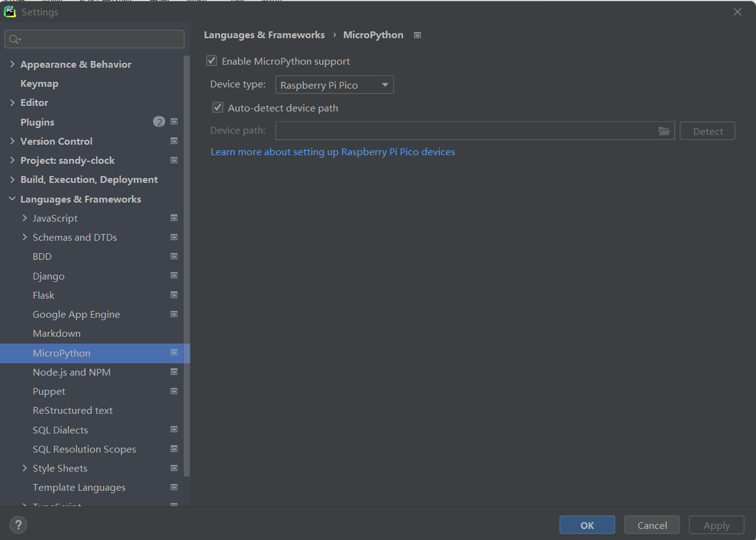Click the Plugins update count badge

tap(159, 122)
